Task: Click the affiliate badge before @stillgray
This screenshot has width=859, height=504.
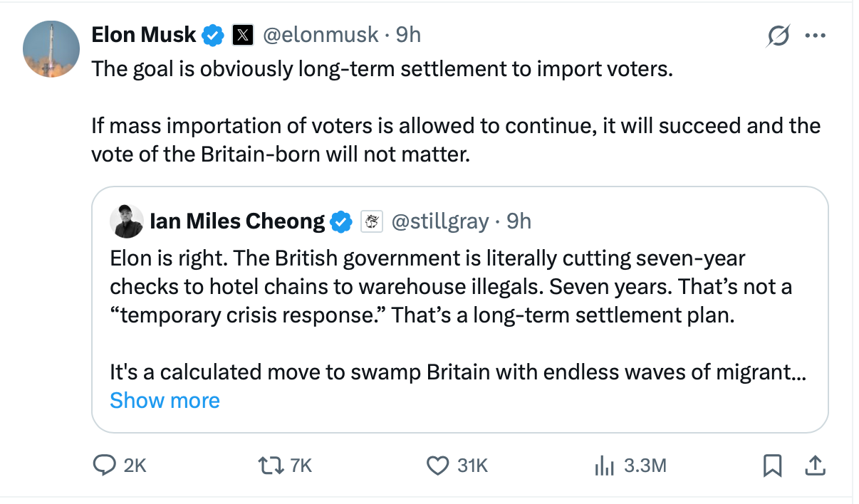Action: coord(370,221)
